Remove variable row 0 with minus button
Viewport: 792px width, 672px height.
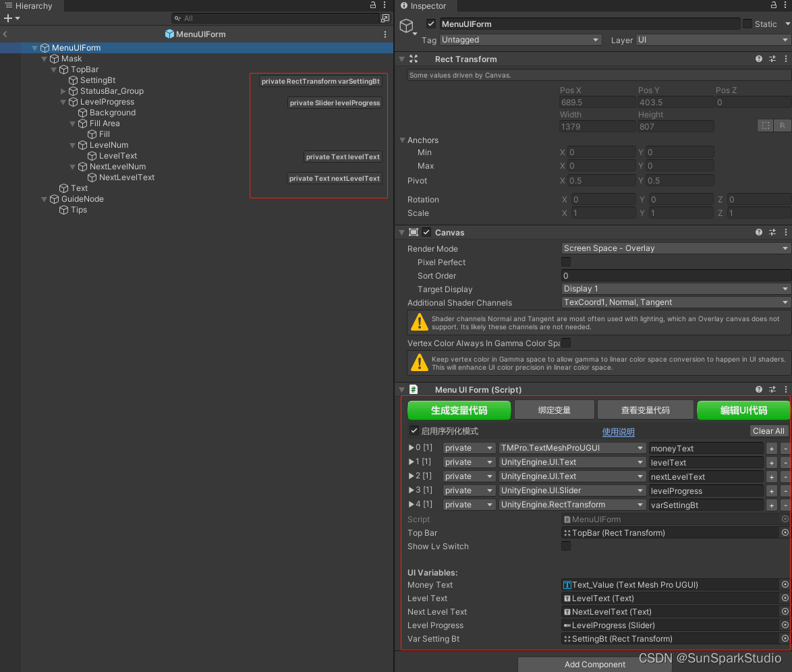[785, 448]
